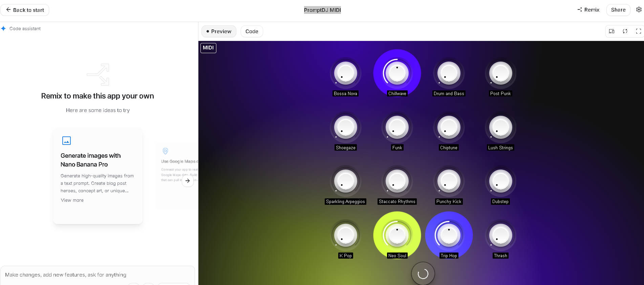Go Back to start
Viewport: 644px width, 285px height.
point(25,10)
